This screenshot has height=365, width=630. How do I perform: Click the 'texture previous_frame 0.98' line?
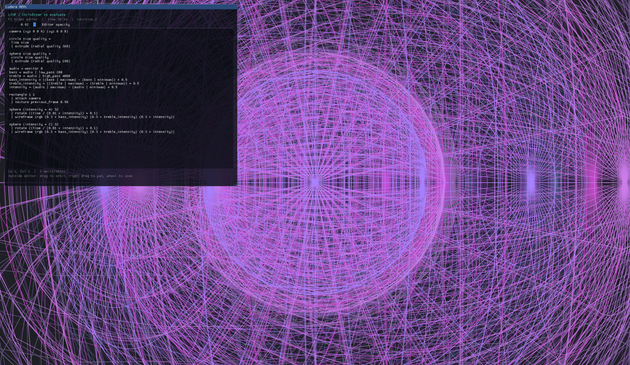[x=39, y=102]
